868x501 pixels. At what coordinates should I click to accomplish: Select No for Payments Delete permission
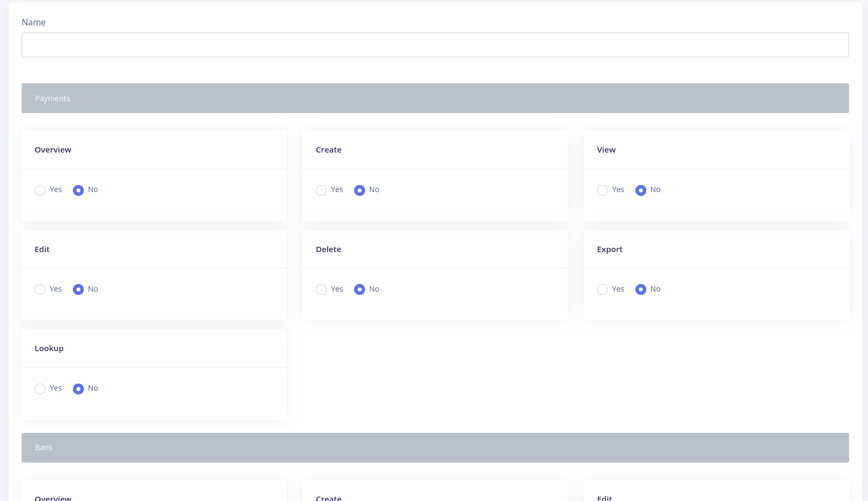point(360,289)
